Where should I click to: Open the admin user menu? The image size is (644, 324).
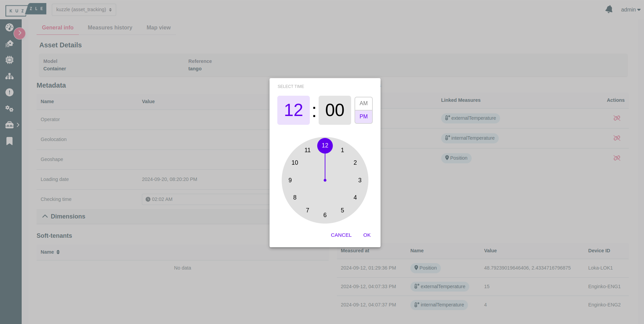[630, 9]
